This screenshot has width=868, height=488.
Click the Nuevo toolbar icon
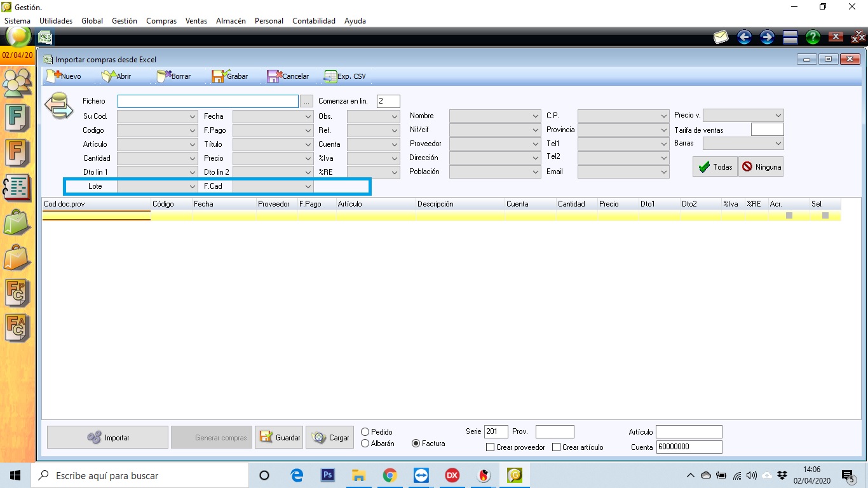click(x=53, y=76)
